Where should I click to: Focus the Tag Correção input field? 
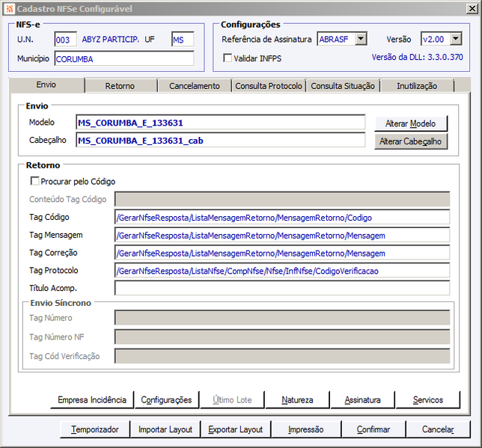(x=282, y=254)
